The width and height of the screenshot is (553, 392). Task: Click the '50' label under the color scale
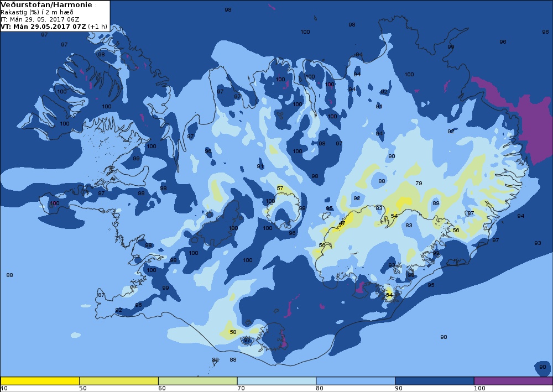[x=83, y=388]
